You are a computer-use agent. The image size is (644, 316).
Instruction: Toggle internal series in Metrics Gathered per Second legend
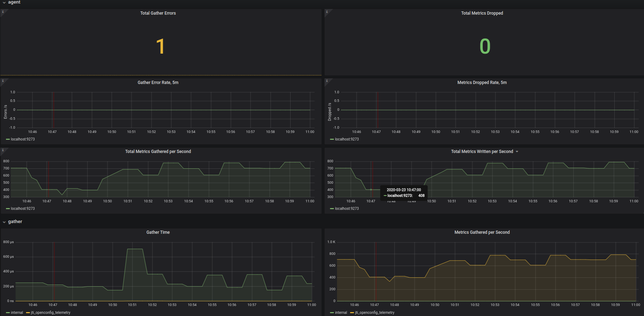coord(341,313)
